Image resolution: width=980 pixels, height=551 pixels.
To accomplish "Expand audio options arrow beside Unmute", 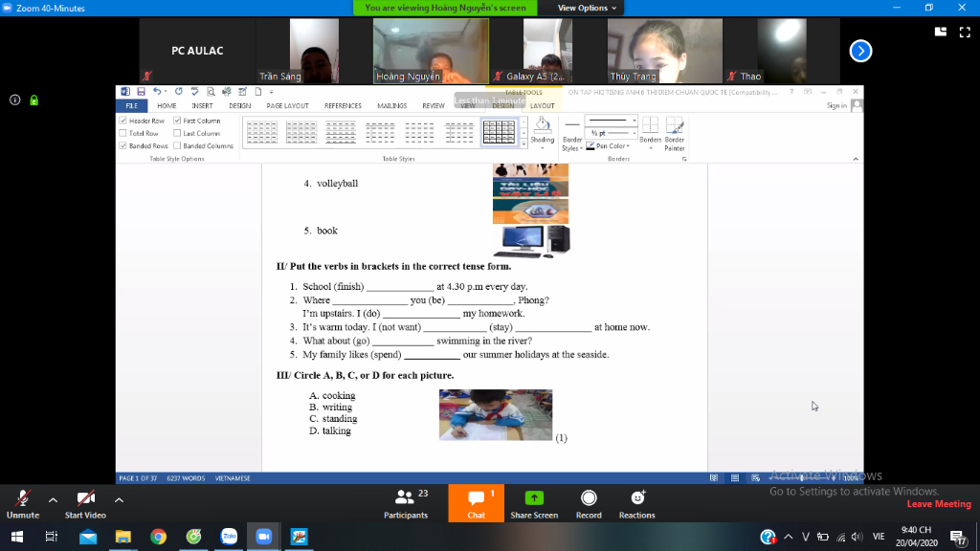I will [x=54, y=499].
